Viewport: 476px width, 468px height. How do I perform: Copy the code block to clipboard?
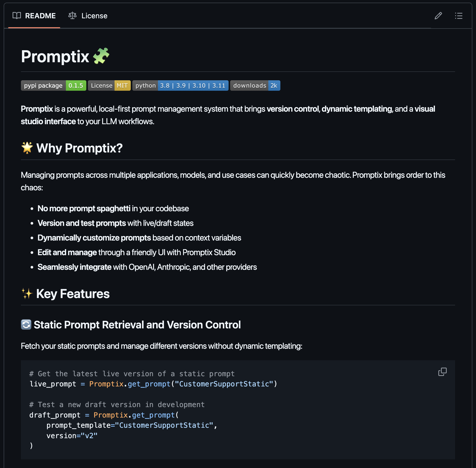pos(442,372)
